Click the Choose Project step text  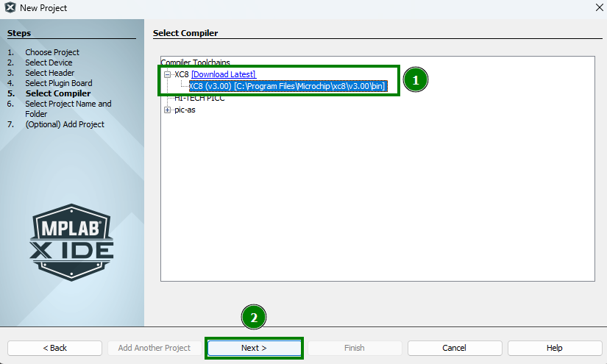[x=52, y=52]
